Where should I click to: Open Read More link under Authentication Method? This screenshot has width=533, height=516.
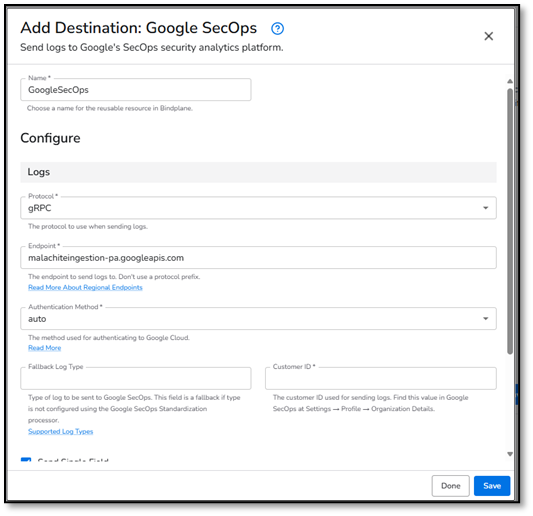coord(45,348)
